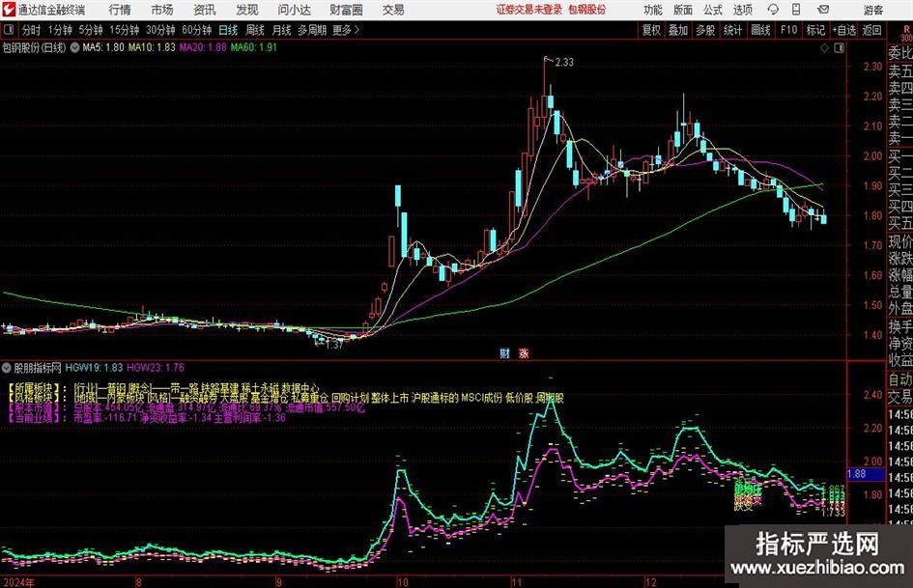Click the 包钢股份 stock name link
This screenshot has width=913, height=588.
click(x=587, y=10)
